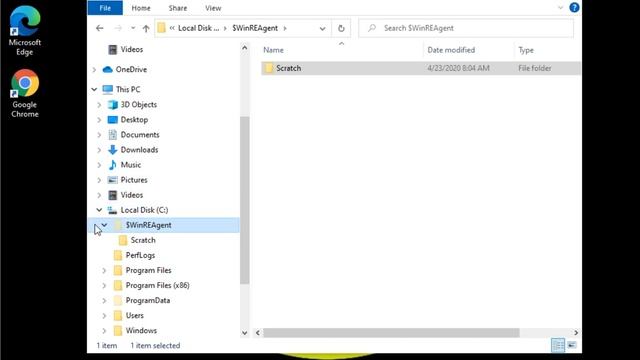This screenshot has width=640, height=360.
Task: Click horizontal scrollbar right arrow
Action: pos(576,333)
